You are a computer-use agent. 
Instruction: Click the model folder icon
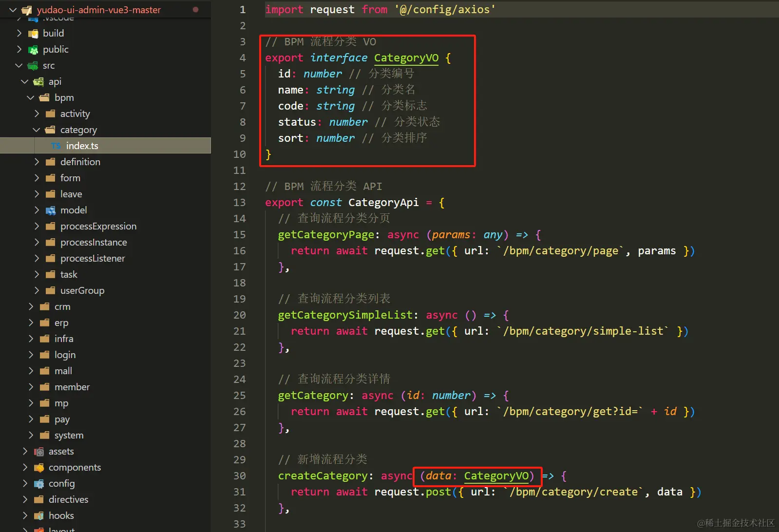[51, 210]
